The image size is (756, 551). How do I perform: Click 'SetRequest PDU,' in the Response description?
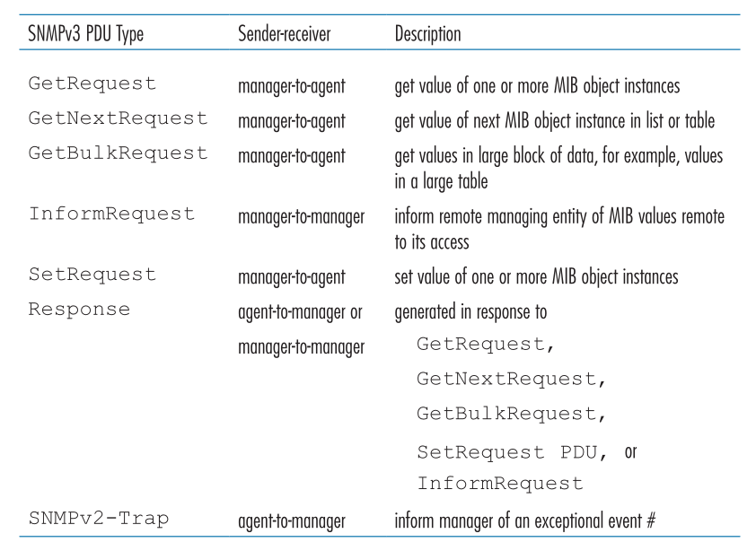coord(512,452)
